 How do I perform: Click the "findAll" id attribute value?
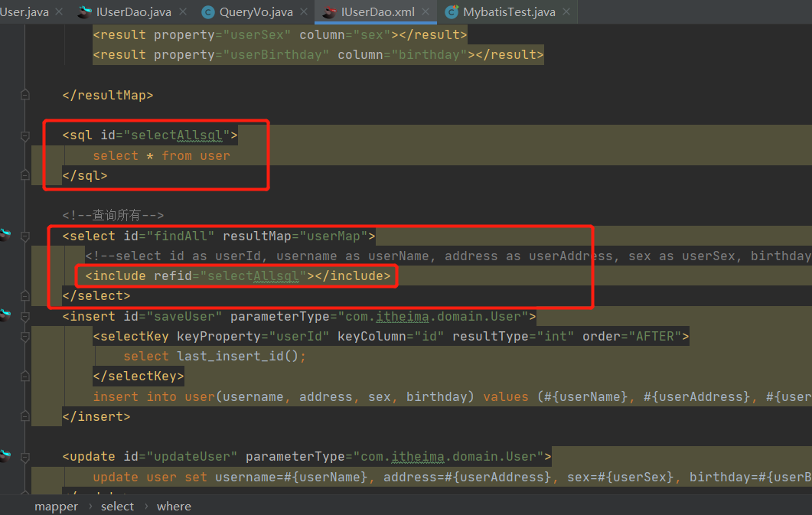click(180, 236)
